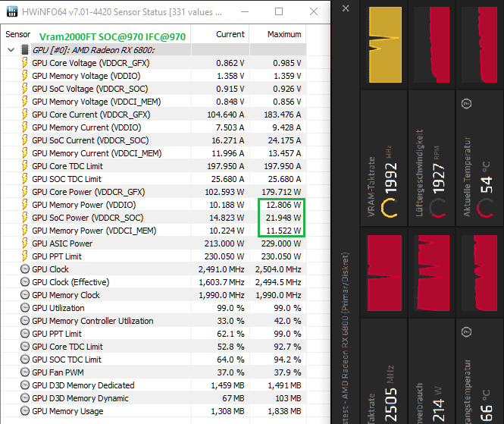Click maximum value 2,494.5 MHz
This screenshot has width=504, height=424.
click(278, 282)
